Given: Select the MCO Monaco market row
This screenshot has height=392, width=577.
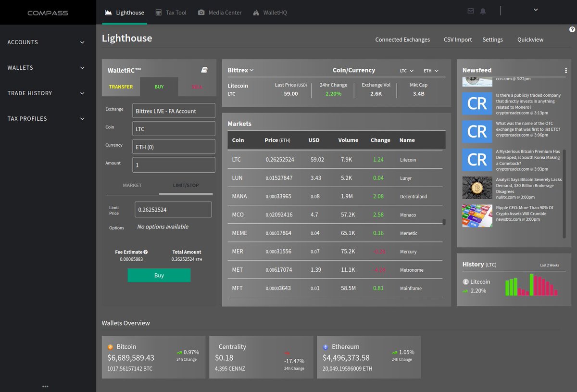Looking at the screenshot, I should point(335,215).
